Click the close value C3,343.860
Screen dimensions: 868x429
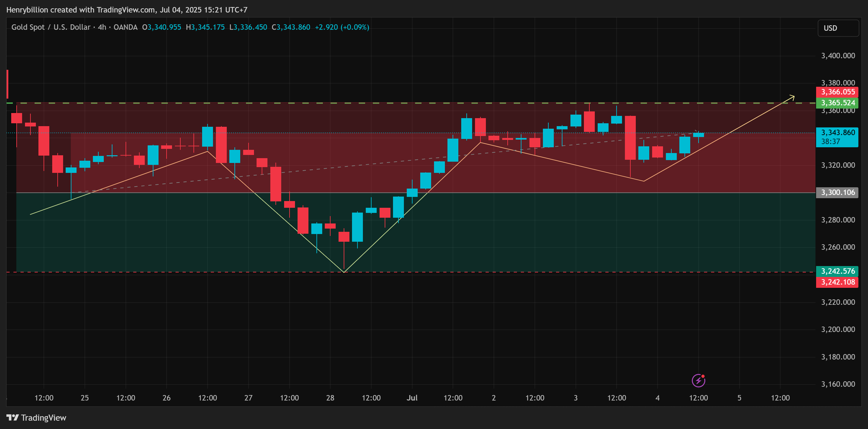click(291, 27)
